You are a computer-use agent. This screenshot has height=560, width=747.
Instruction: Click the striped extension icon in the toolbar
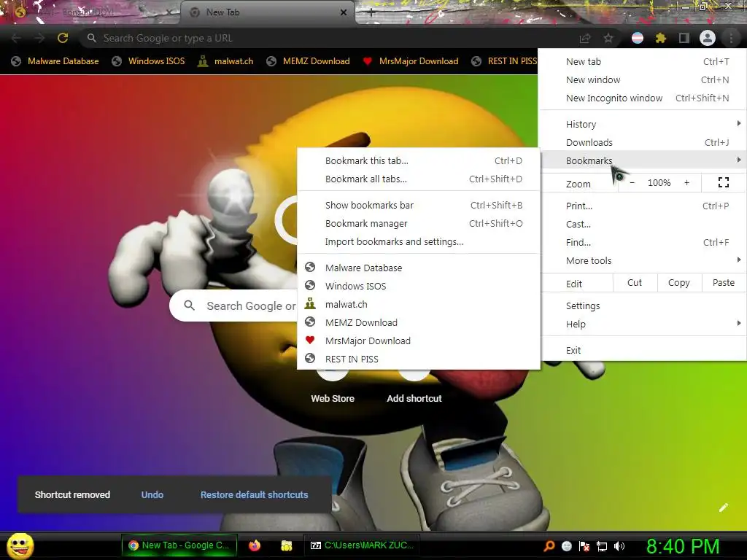tap(638, 38)
